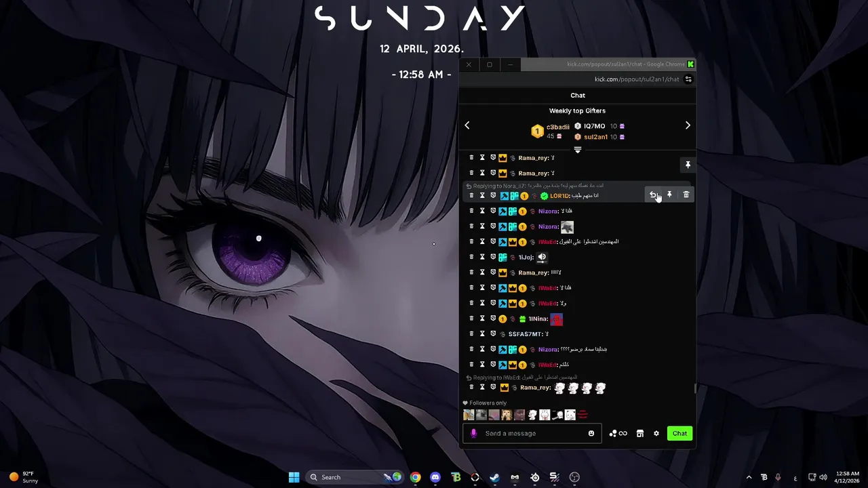This screenshot has height=488, width=868.
Task: Click the ban shield on the LOR1D row
Action: (493, 195)
